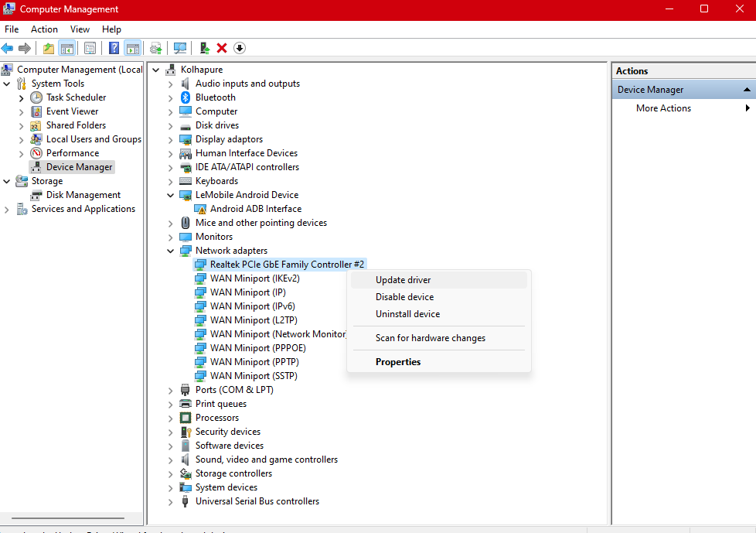Select Performance icon in tree
This screenshot has width=756, height=533.
(36, 153)
